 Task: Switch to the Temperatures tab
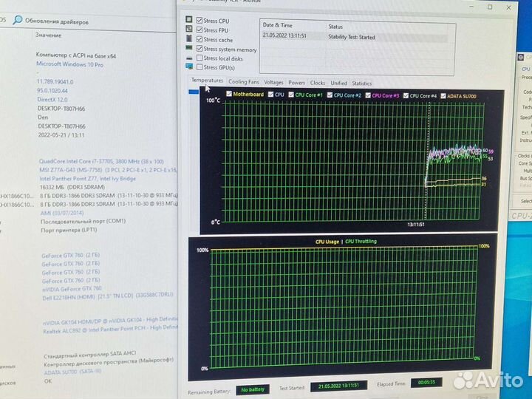click(207, 81)
